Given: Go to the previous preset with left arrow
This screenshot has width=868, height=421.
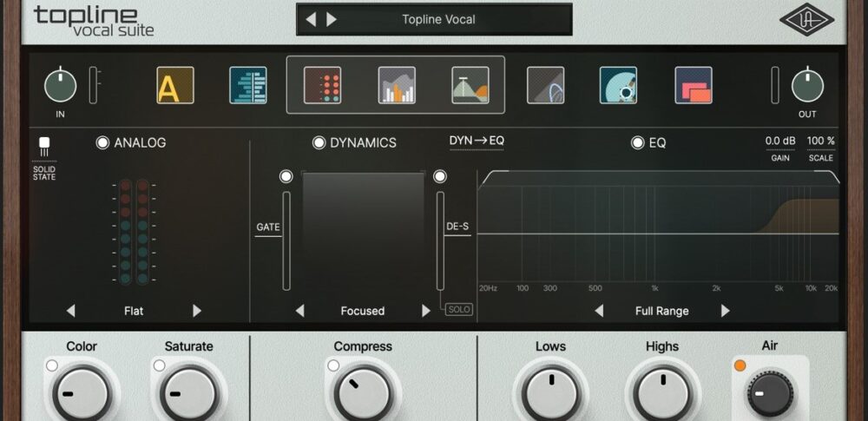Looking at the screenshot, I should click(311, 20).
